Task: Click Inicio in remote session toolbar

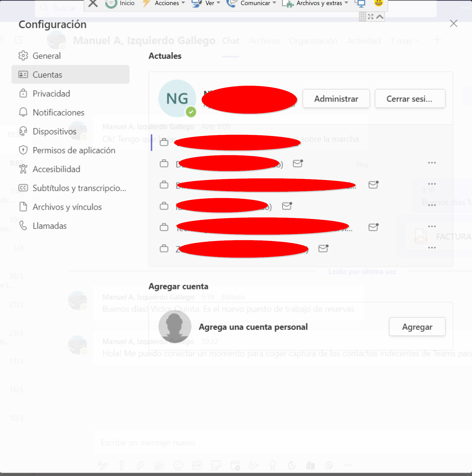Action: pyautogui.click(x=120, y=3)
